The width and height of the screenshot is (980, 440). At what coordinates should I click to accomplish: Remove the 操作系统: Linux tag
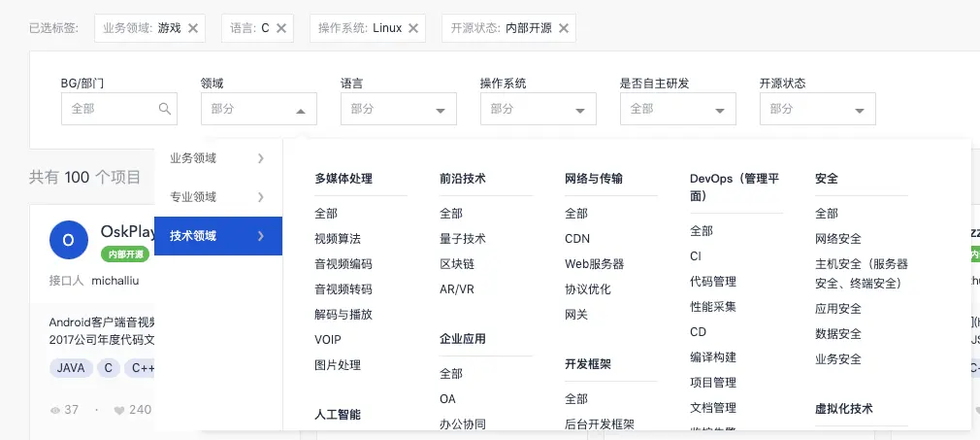coord(413,28)
